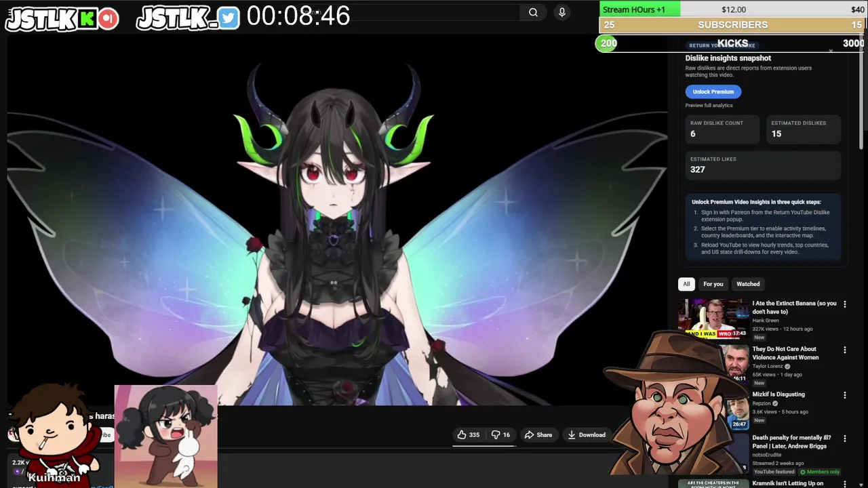Open They Do Not Care About Violence video

785,353
